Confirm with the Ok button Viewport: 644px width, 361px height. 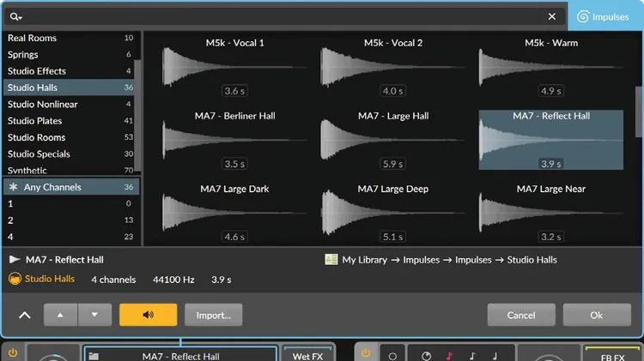(x=597, y=315)
